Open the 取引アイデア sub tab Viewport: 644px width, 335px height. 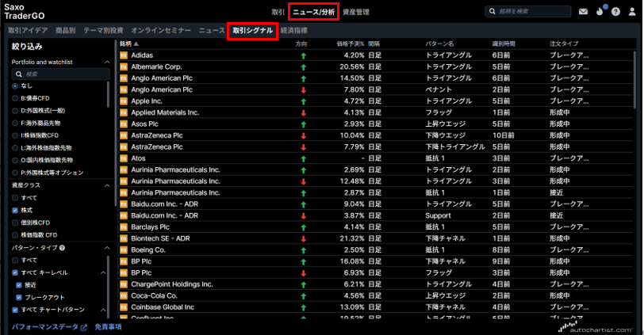pyautogui.click(x=28, y=30)
